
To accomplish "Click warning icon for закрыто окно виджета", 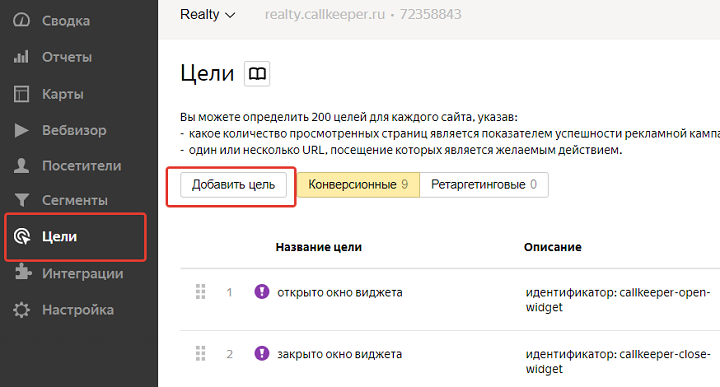I will [262, 353].
